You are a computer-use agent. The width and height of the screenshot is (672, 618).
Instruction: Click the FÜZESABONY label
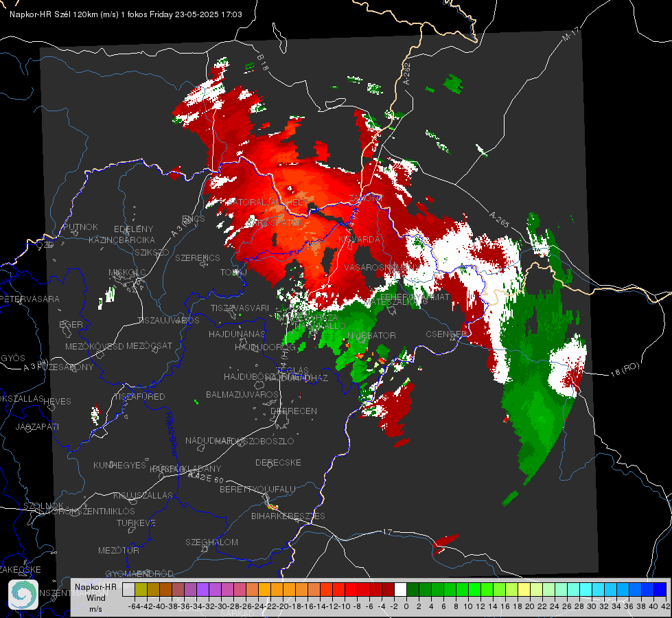click(x=65, y=367)
